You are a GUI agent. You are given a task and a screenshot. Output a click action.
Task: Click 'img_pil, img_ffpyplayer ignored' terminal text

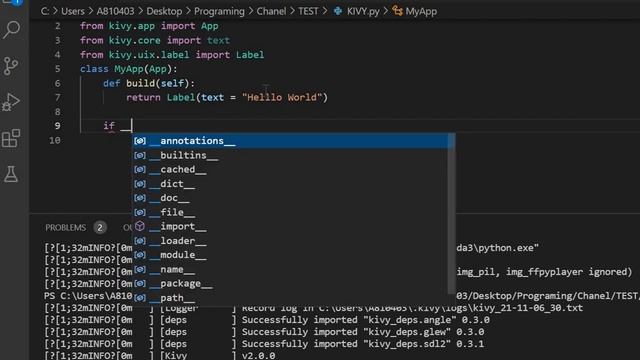pyautogui.click(x=544, y=272)
